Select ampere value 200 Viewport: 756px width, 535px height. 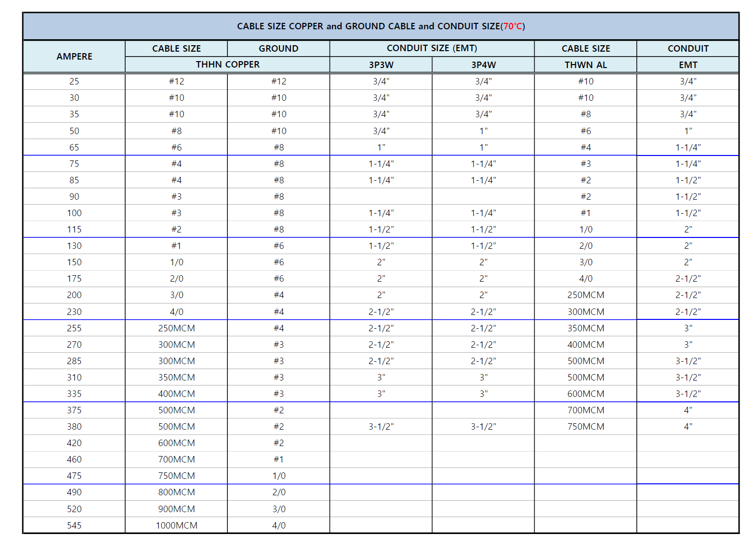tap(74, 295)
